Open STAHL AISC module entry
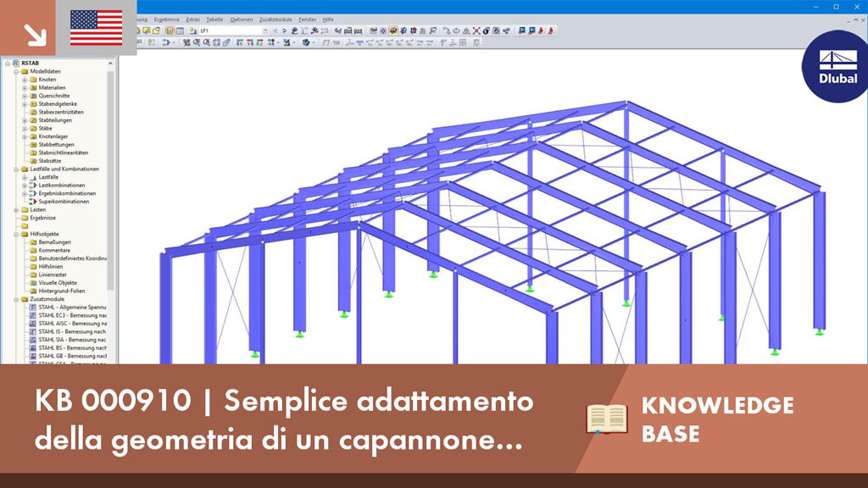868x488 pixels. (73, 324)
